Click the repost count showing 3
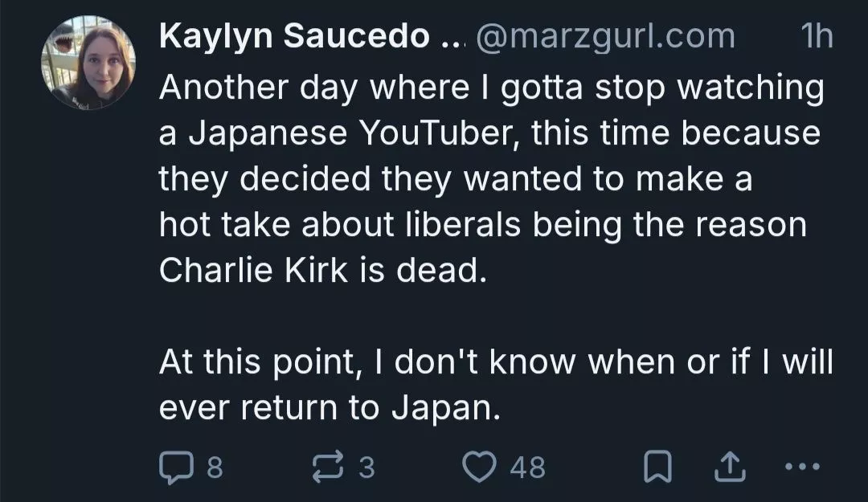This screenshot has width=868, height=502. click(x=366, y=467)
